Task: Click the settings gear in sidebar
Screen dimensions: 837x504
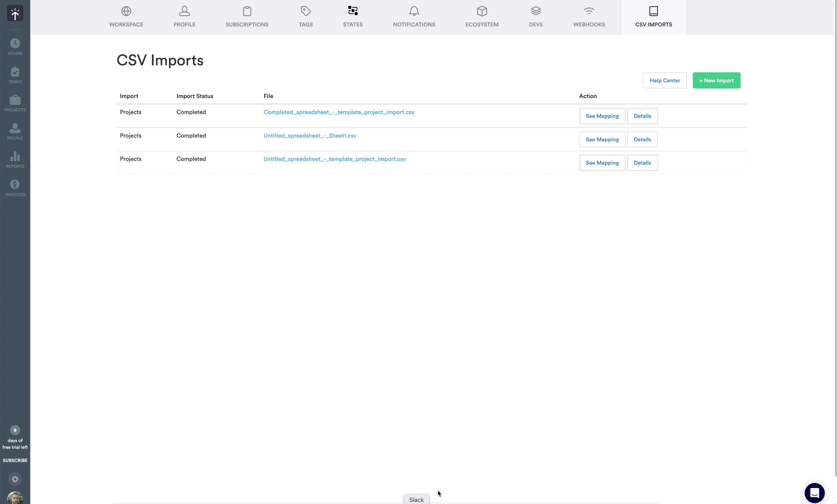Action: (15, 479)
